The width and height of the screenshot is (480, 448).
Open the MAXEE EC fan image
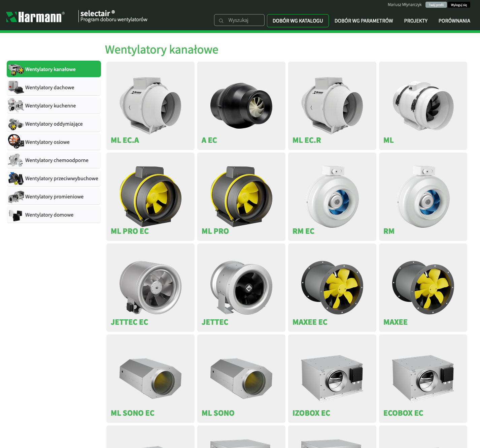click(332, 287)
